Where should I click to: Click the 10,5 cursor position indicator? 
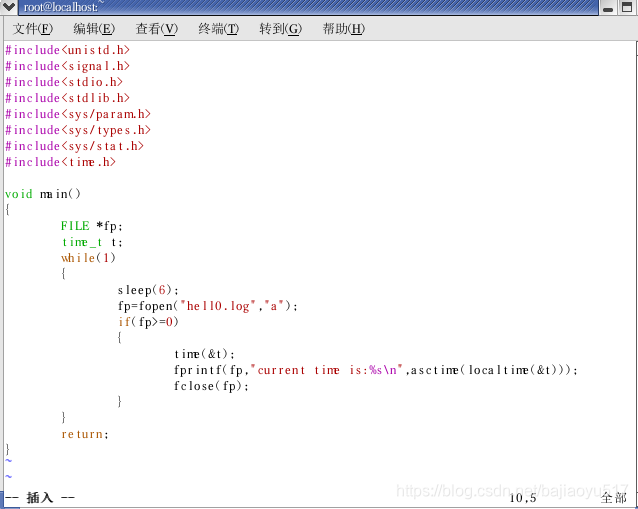(x=523, y=498)
